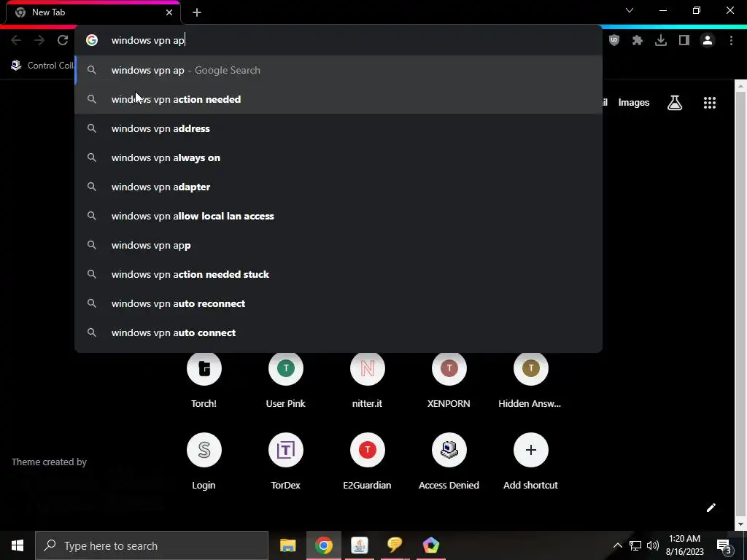Toggle the side panel icon
This screenshot has height=560, width=747.
(x=684, y=41)
